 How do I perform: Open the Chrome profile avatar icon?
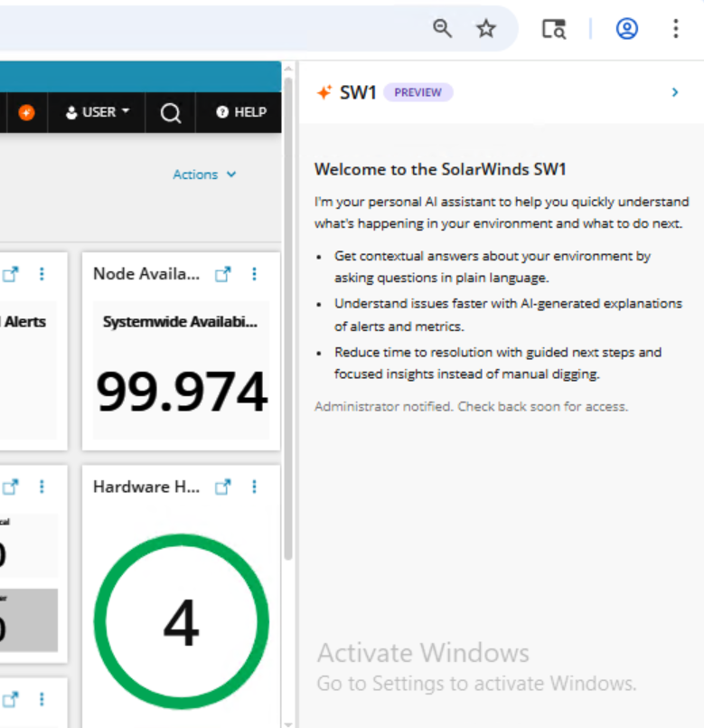(x=626, y=29)
